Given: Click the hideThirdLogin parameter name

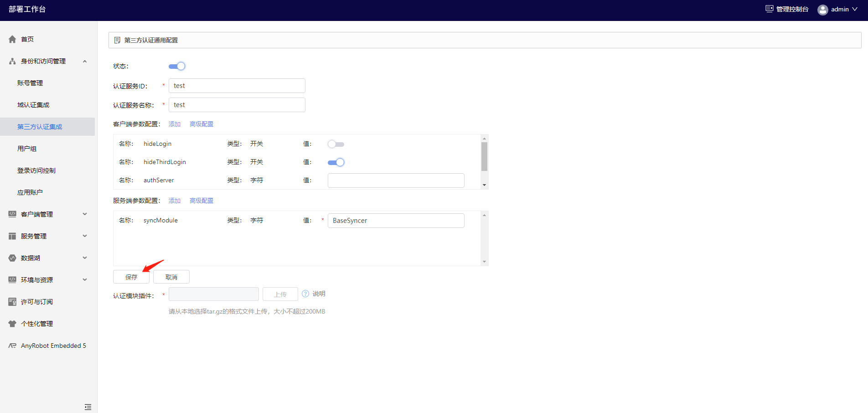Looking at the screenshot, I should pyautogui.click(x=165, y=162).
